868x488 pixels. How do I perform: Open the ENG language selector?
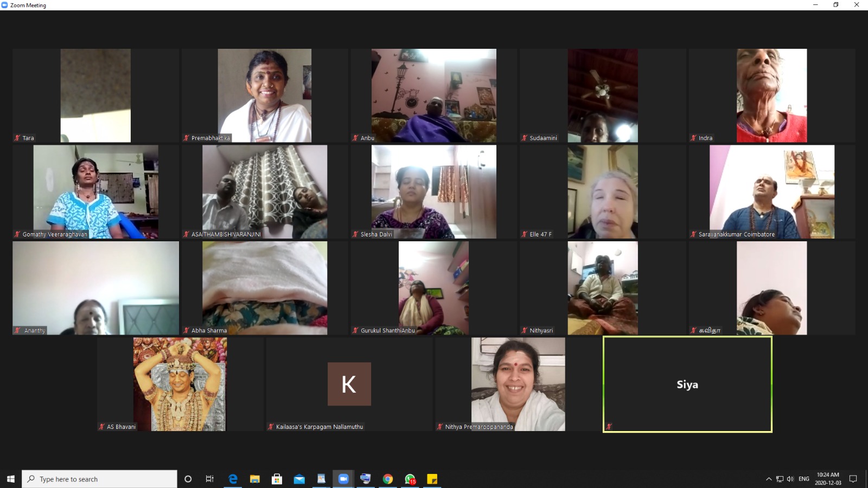(804, 479)
